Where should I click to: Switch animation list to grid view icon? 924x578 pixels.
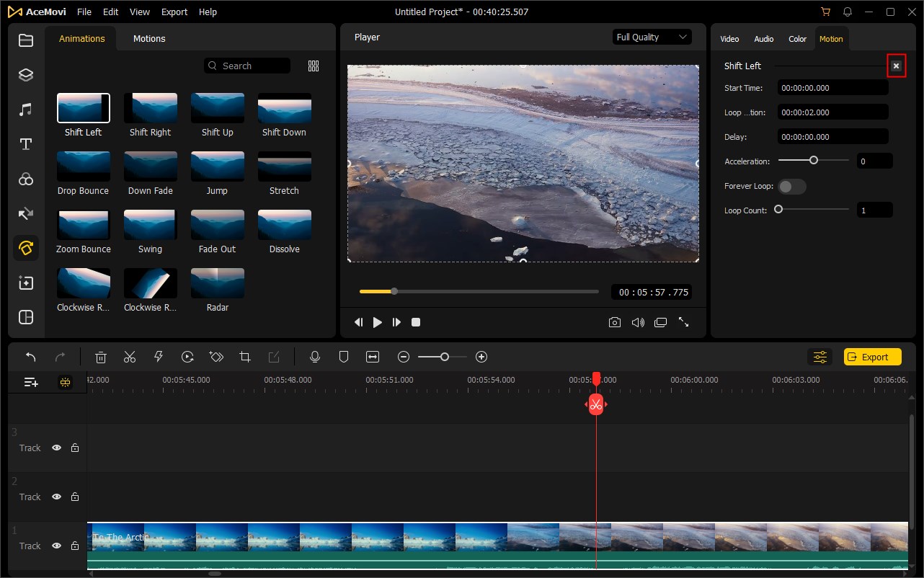(x=314, y=66)
